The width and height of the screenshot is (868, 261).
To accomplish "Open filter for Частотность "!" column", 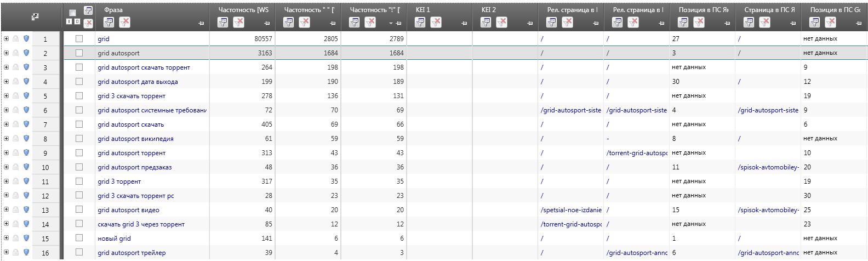I will (355, 22).
